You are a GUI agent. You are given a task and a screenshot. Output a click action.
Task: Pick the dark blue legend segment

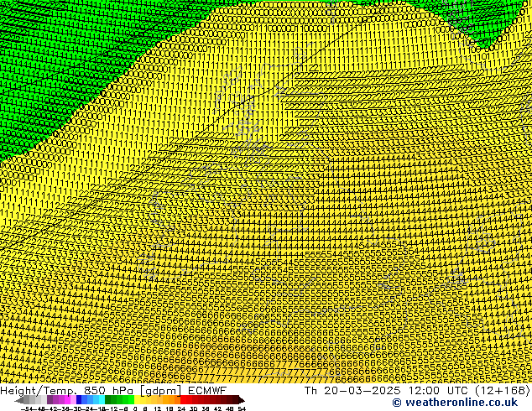coord(79,400)
